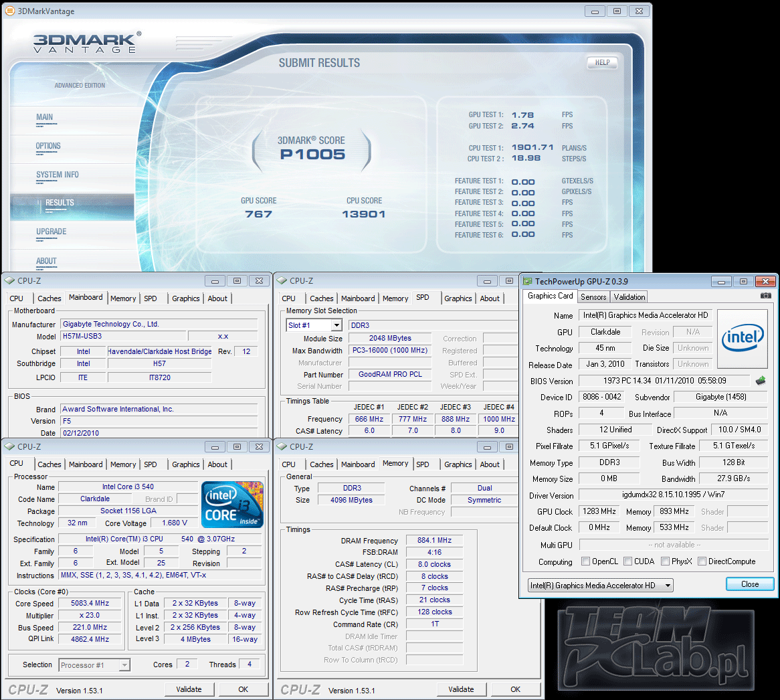Screen dimensions: 780x700
Task: Open Mainboard tab in CPU-Z Memory window
Action: point(358,464)
